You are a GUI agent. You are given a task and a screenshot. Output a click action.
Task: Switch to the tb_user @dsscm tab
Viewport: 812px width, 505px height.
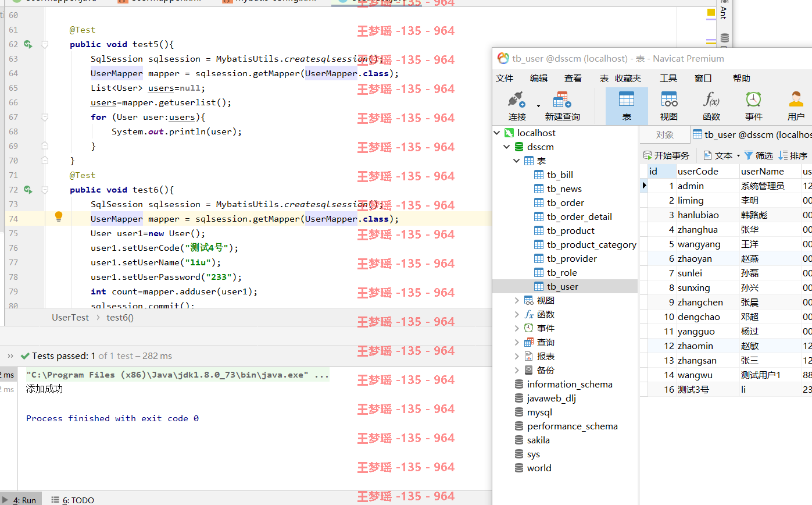pos(752,134)
